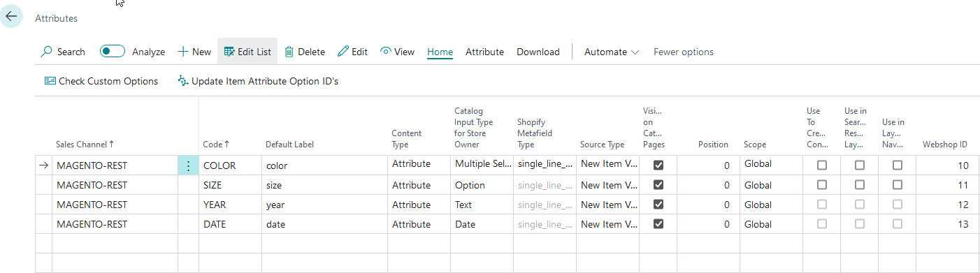Click the back arrow button
The image size is (980, 273).
(11, 16)
